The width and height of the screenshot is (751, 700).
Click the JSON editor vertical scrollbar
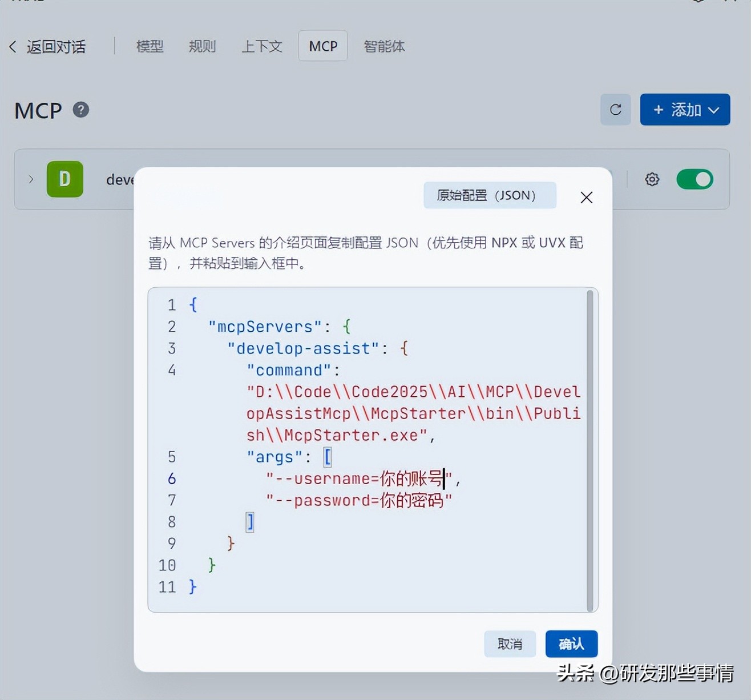pos(590,450)
